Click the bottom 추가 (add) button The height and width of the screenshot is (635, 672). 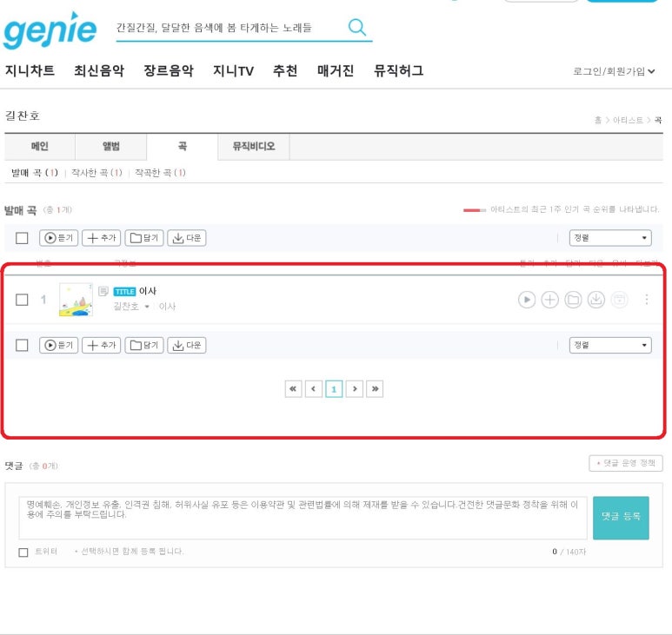tap(101, 345)
